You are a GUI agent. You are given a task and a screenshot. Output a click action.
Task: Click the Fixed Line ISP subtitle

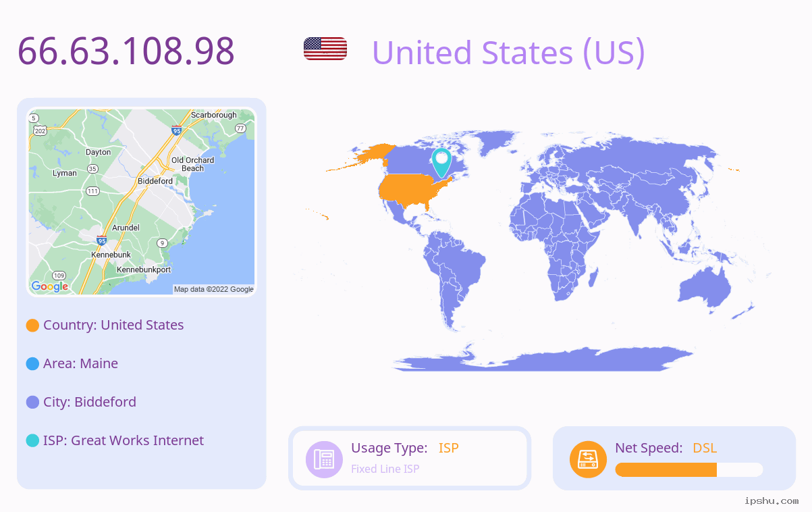[385, 469]
